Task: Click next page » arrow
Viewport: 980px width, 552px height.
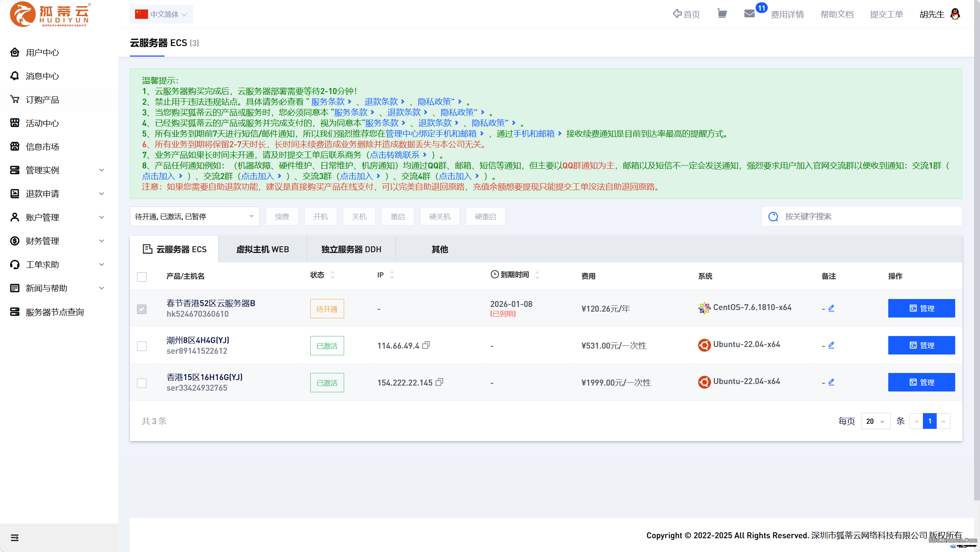Action: point(943,421)
